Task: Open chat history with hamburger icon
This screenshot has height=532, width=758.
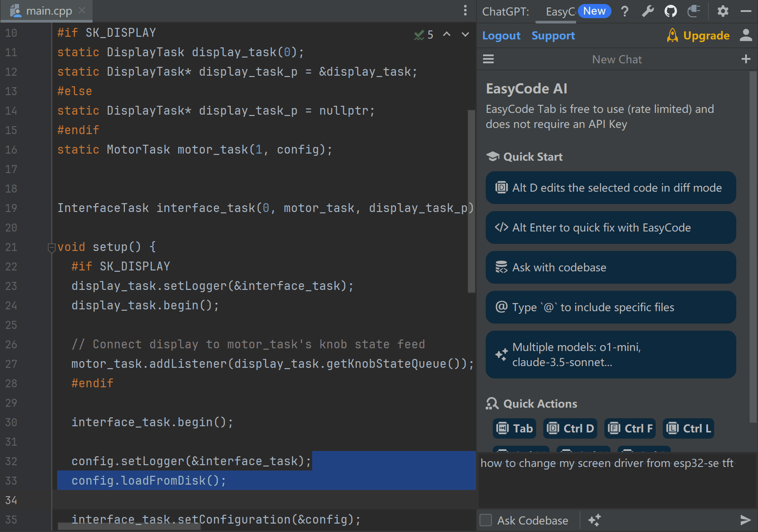Action: (488, 58)
